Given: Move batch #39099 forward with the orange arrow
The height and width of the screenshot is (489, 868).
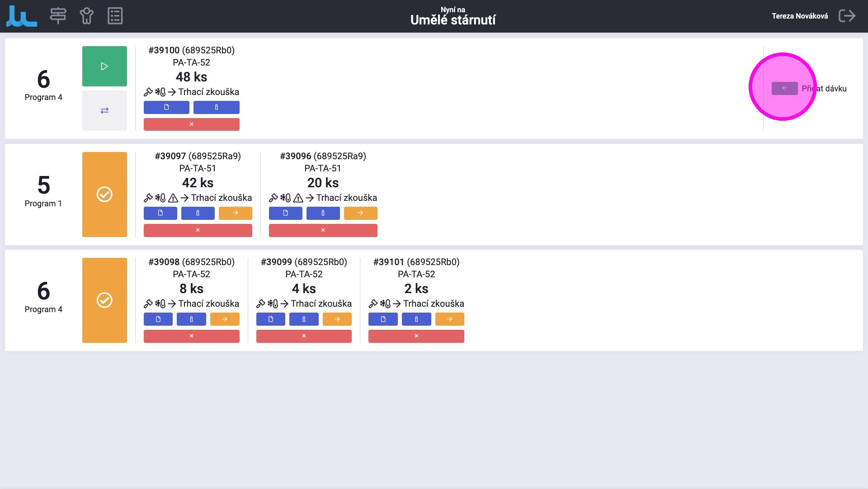Looking at the screenshot, I should (337, 319).
